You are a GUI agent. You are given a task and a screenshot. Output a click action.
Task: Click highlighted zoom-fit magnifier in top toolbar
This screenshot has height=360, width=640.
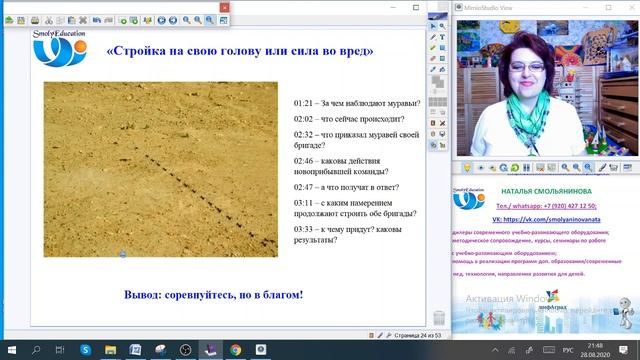[210, 20]
